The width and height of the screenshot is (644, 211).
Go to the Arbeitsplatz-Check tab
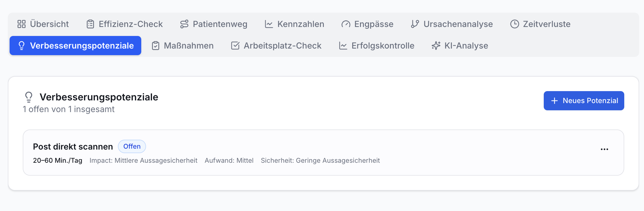[276, 46]
